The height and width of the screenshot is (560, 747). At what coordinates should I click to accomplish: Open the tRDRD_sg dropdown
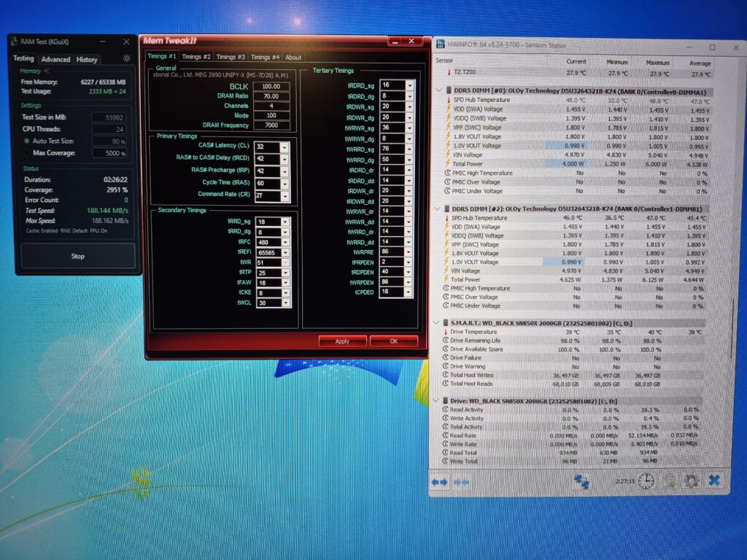409,85
